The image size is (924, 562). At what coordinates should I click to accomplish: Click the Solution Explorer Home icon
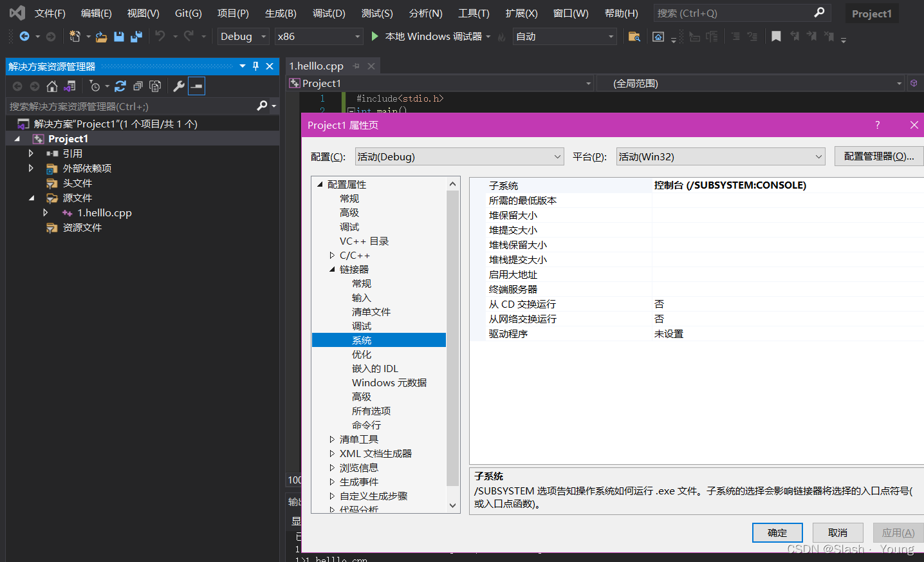(52, 86)
